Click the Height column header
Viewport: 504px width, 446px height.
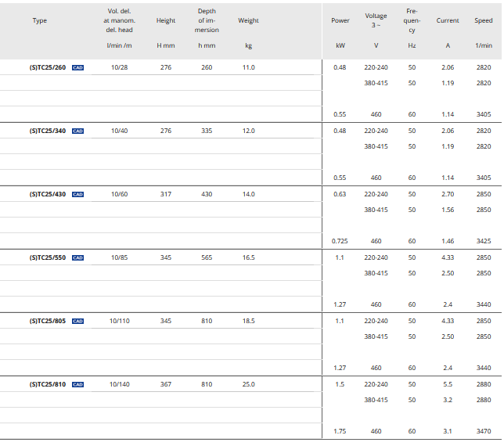(x=166, y=20)
